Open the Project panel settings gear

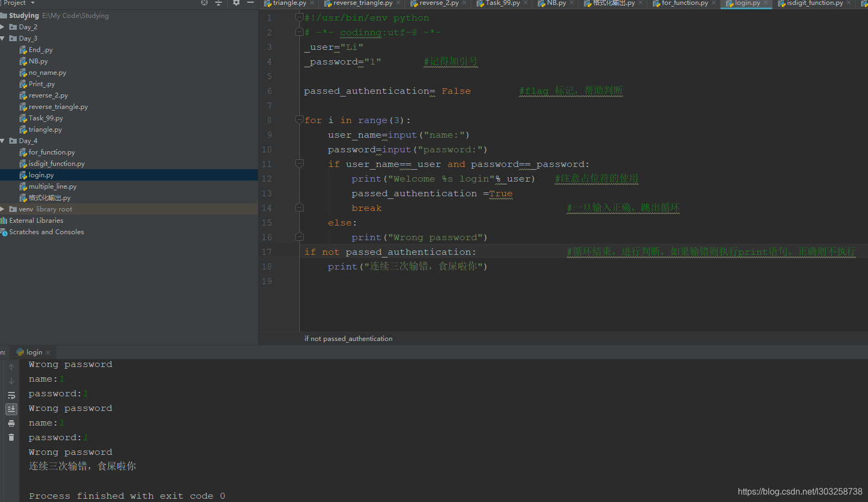coord(236,3)
